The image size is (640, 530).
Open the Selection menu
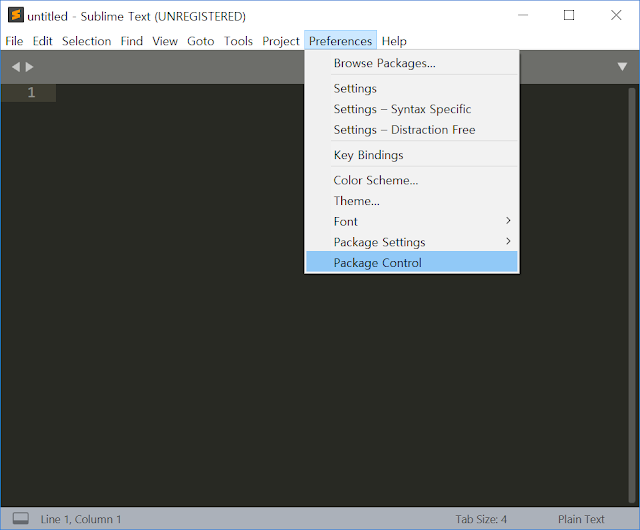(x=87, y=41)
